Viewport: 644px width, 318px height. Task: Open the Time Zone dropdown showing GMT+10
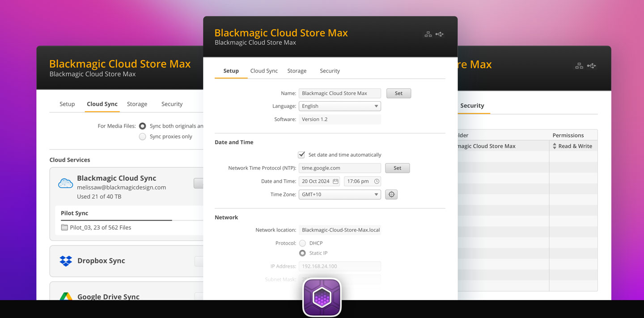pos(339,194)
